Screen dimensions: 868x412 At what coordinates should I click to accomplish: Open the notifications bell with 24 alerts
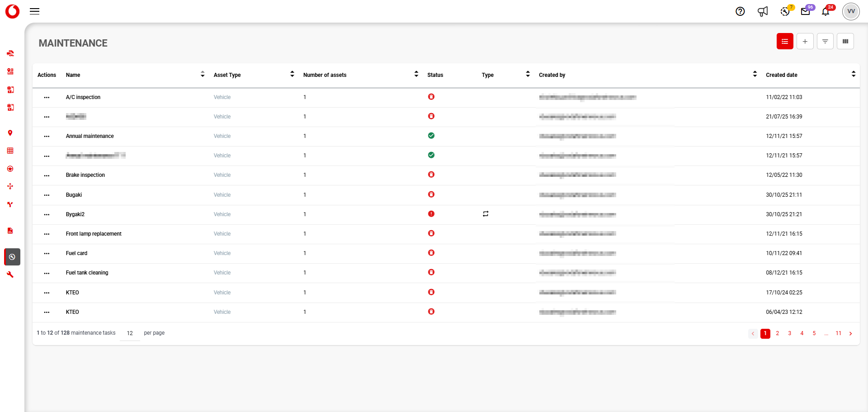(826, 11)
